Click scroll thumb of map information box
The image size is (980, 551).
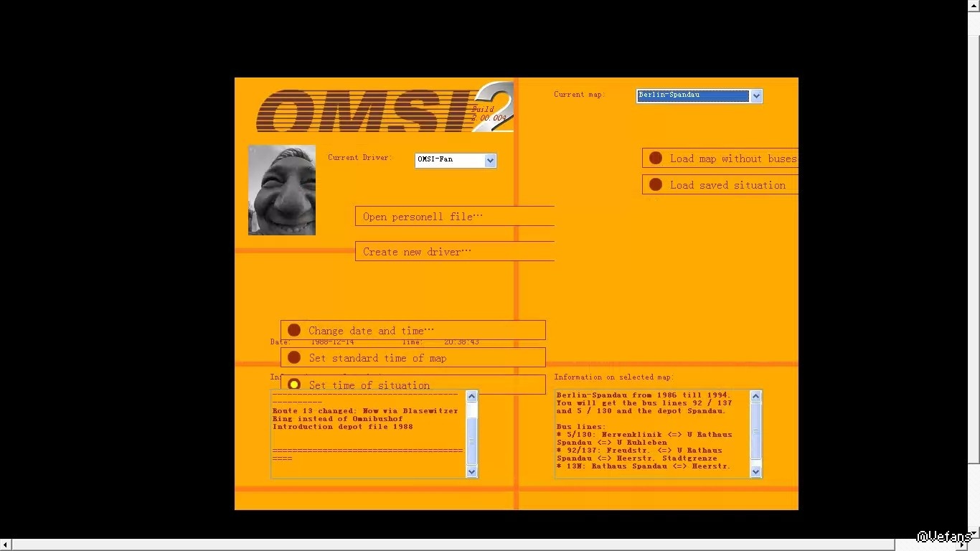click(755, 432)
